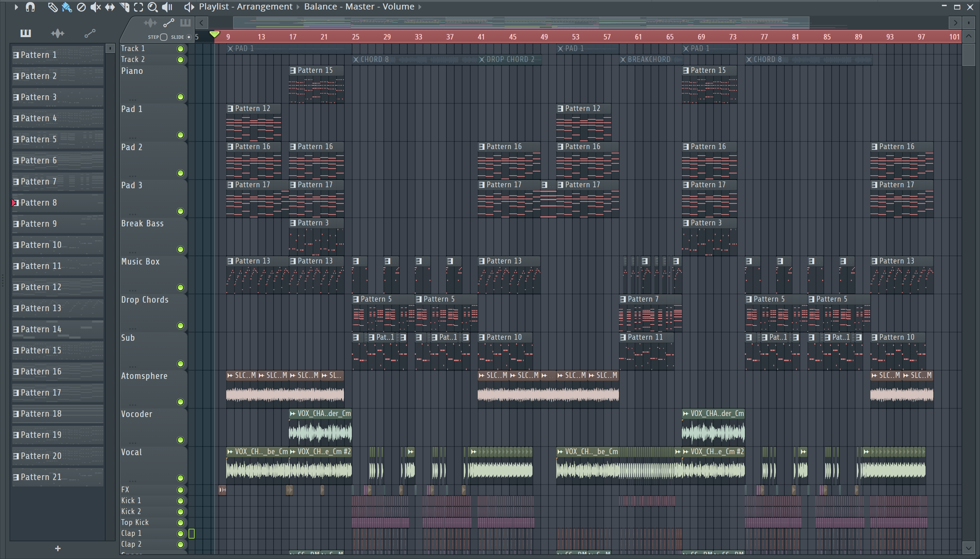Mute the Kick 1 track

click(x=180, y=501)
